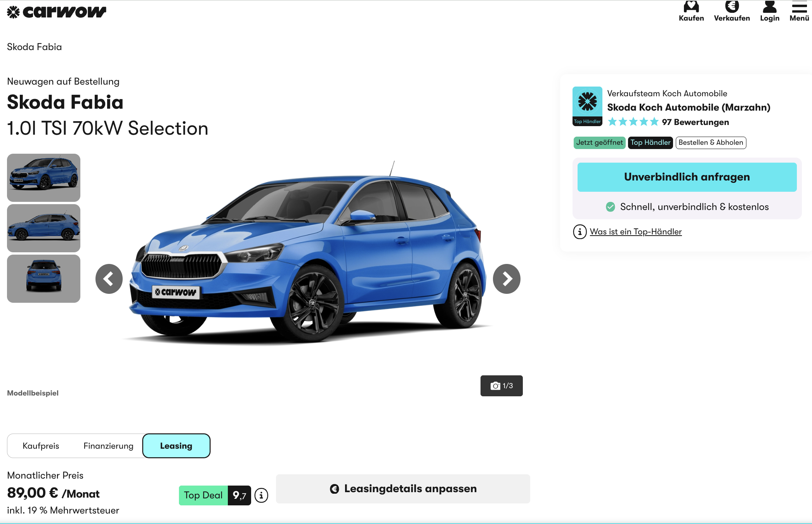The width and height of the screenshot is (812, 524).
Task: Click info icon beside Top-Händler link
Action: (580, 232)
